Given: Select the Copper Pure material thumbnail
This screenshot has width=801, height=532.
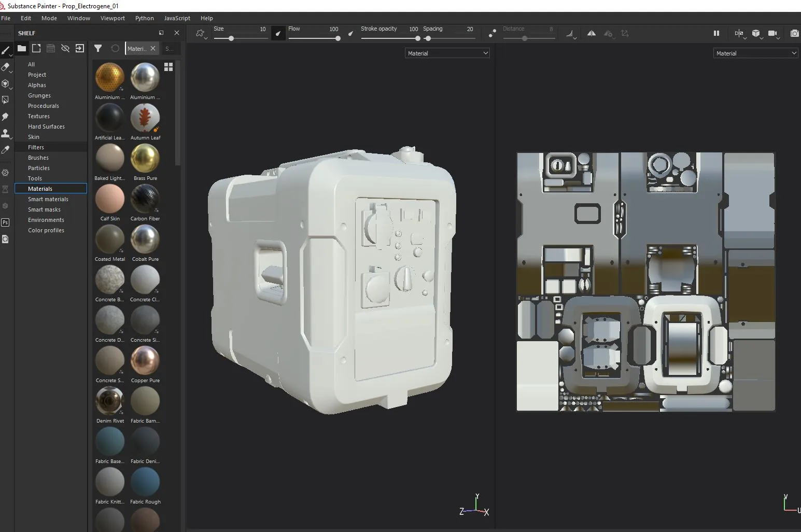Looking at the screenshot, I should click(145, 361).
